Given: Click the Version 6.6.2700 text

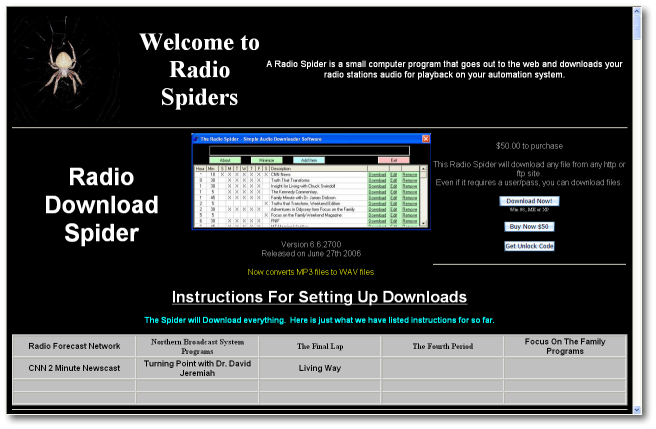Looking at the screenshot, I should (311, 244).
